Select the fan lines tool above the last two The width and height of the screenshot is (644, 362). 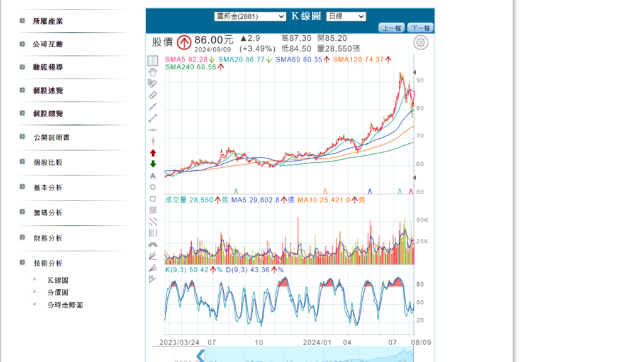(x=153, y=256)
